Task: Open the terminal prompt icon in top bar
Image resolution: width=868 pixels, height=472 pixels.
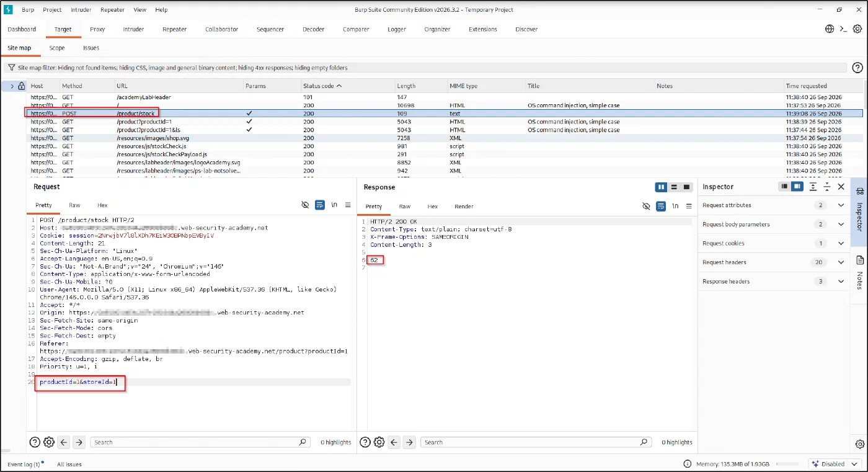Action: [x=843, y=29]
